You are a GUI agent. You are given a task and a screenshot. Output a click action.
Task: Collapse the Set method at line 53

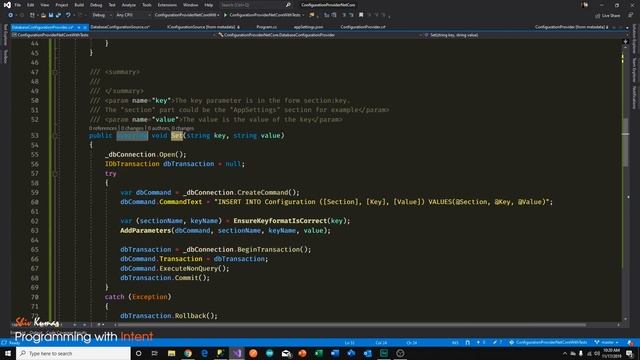(x=55, y=136)
